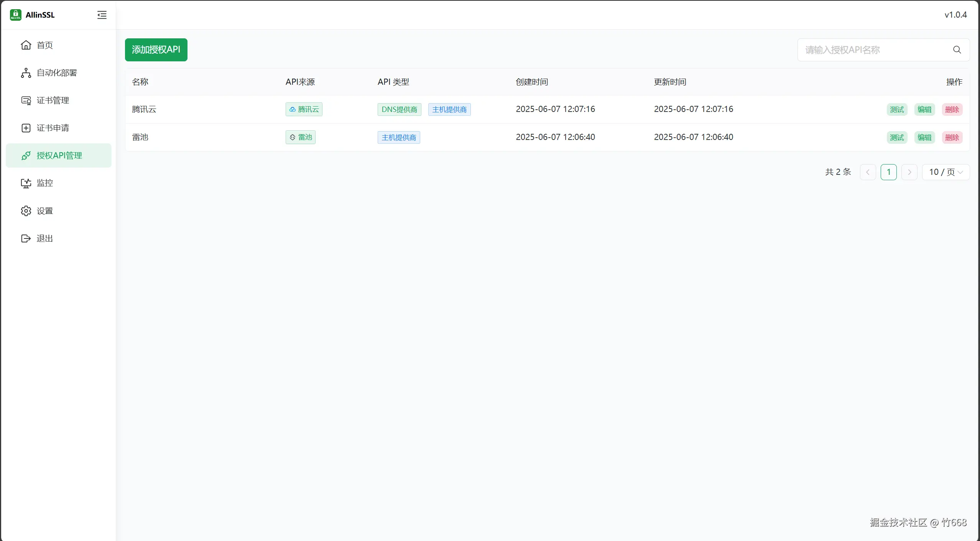The width and height of the screenshot is (980, 541).
Task: Click the 添加授权API button
Action: [156, 50]
